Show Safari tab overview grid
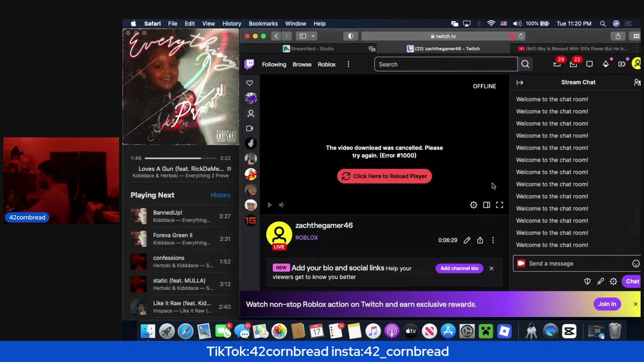Image resolution: width=644 pixels, height=362 pixels. [636, 36]
